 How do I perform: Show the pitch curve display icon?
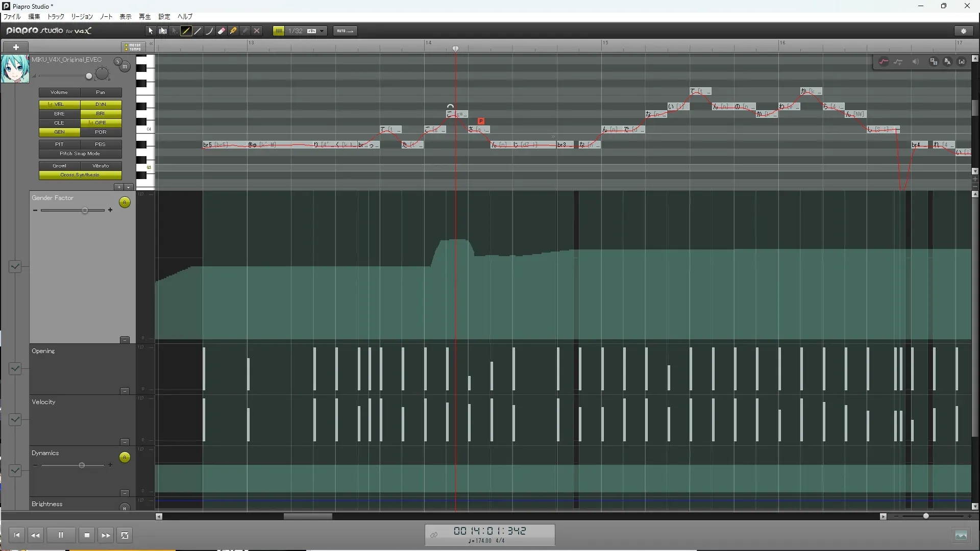[884, 62]
